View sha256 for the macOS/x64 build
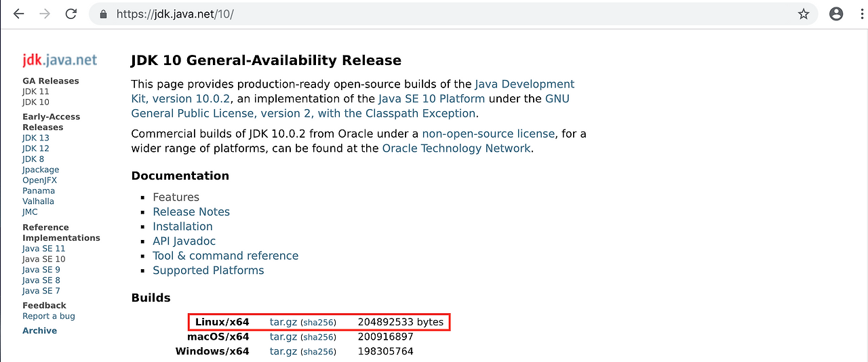Image resolution: width=868 pixels, height=362 pixels. pyautogui.click(x=318, y=338)
